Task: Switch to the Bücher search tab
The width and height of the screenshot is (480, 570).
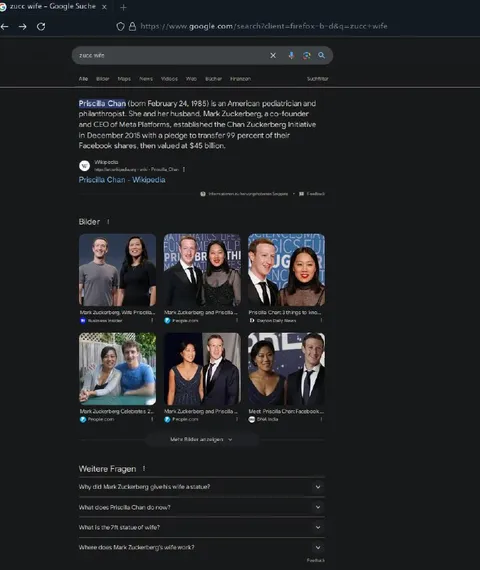Action: click(213, 79)
